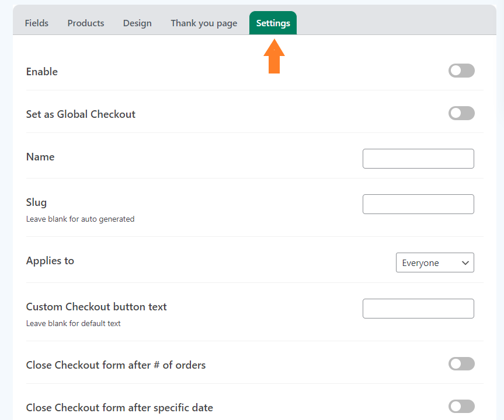Open the Products tab

[x=86, y=23]
